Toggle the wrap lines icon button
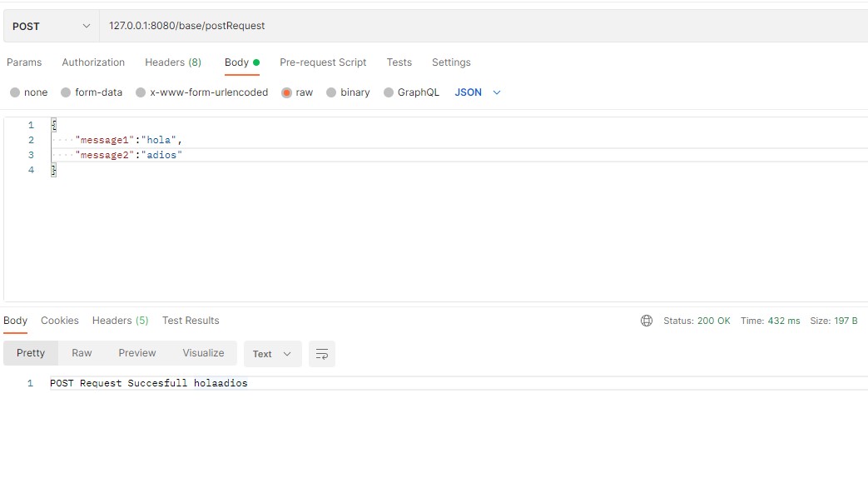The width and height of the screenshot is (868, 478). coord(321,354)
